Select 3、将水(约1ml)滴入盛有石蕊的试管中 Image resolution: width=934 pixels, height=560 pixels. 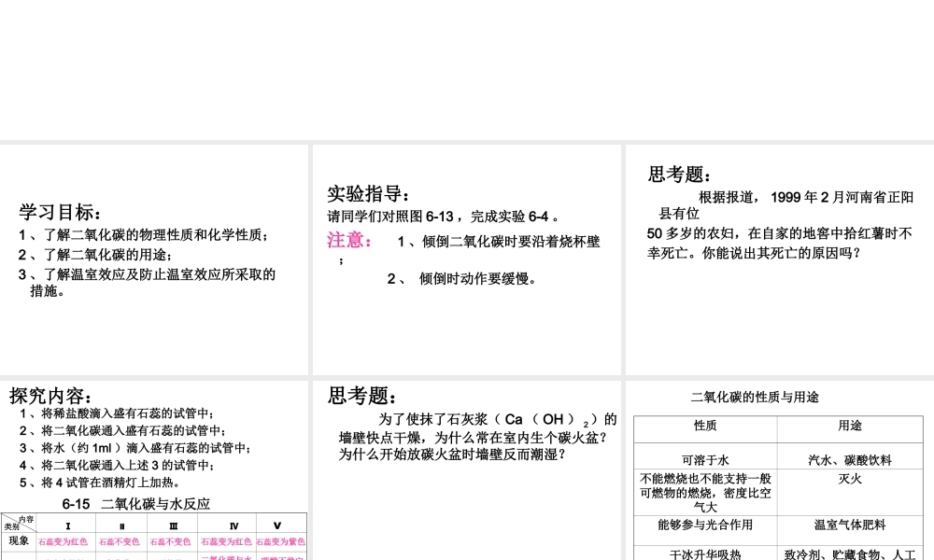click(x=134, y=448)
